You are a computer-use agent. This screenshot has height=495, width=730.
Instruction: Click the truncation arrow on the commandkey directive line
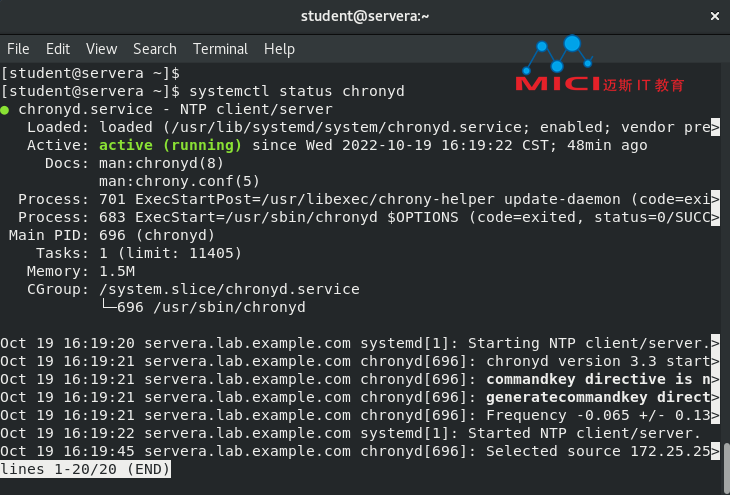tap(715, 380)
